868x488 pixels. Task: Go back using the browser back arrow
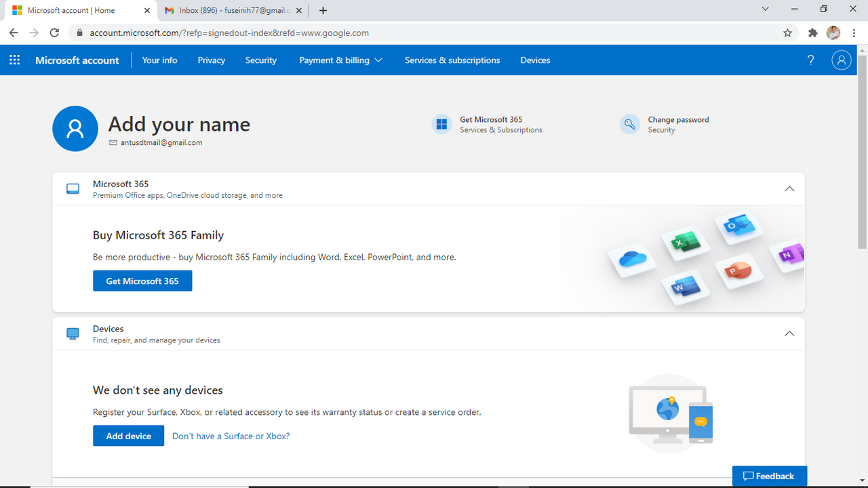coord(14,33)
